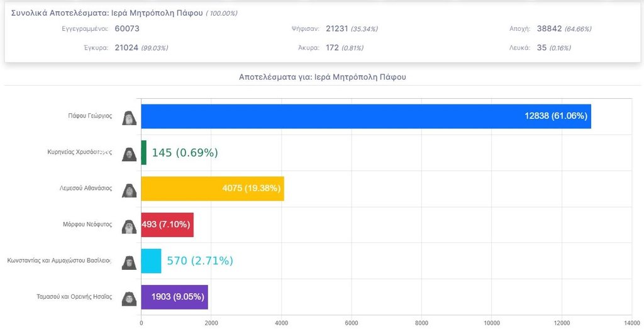Click the (64.66%) abstention percentage
This screenshot has height=329, width=644.
578,29
